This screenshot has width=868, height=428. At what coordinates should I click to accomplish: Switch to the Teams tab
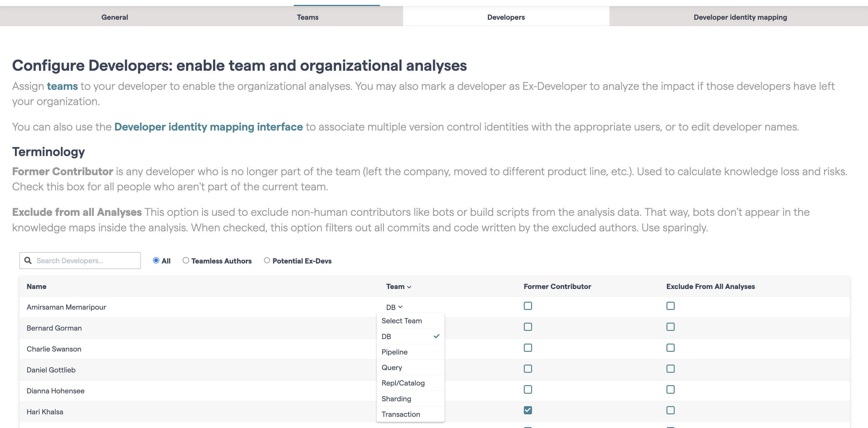pos(307,17)
